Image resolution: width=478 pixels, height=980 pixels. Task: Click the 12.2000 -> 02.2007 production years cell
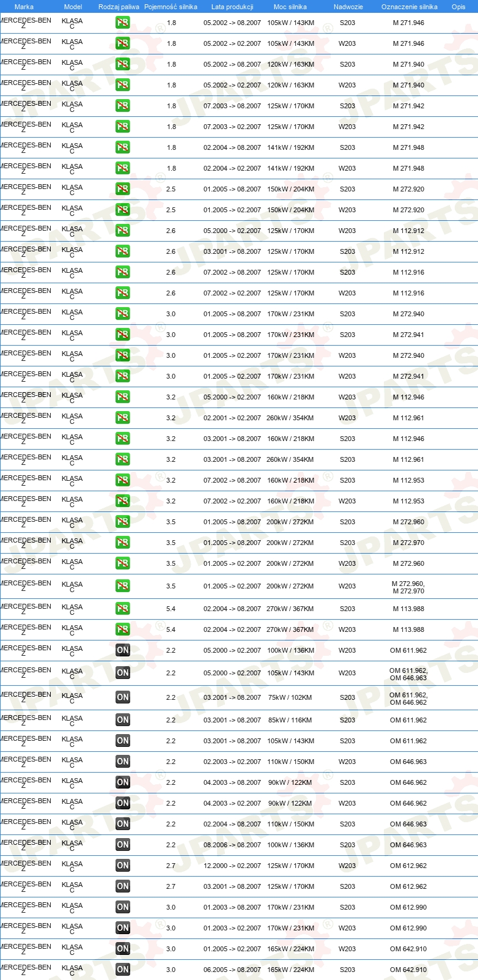coord(232,866)
